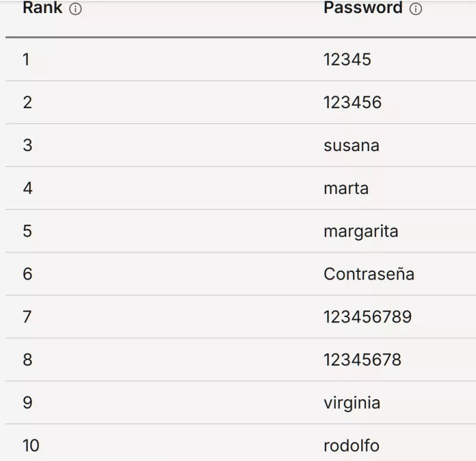This screenshot has width=476, height=461.
Task: Select the password entry "12345"
Action: tap(347, 59)
